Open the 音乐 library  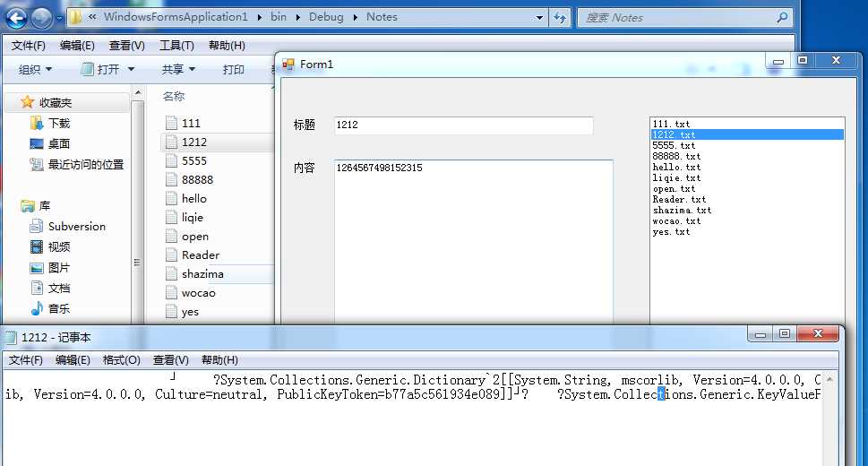pyautogui.click(x=50, y=308)
